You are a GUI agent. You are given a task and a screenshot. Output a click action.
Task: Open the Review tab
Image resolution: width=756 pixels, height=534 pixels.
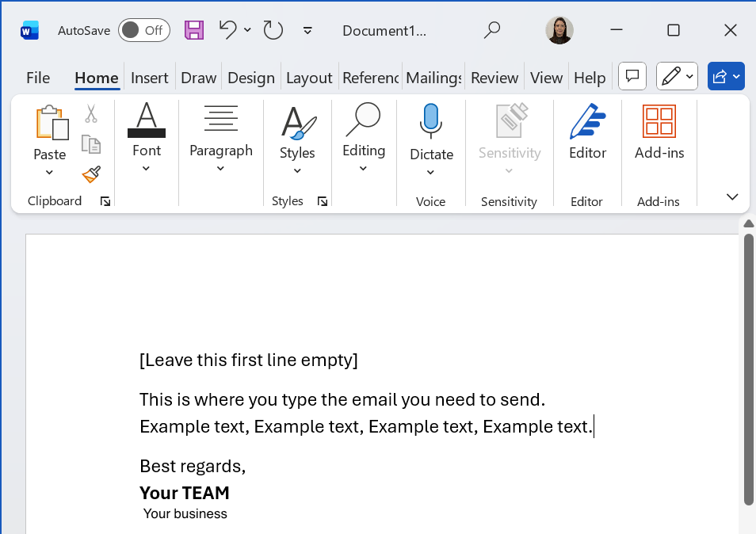click(x=494, y=77)
